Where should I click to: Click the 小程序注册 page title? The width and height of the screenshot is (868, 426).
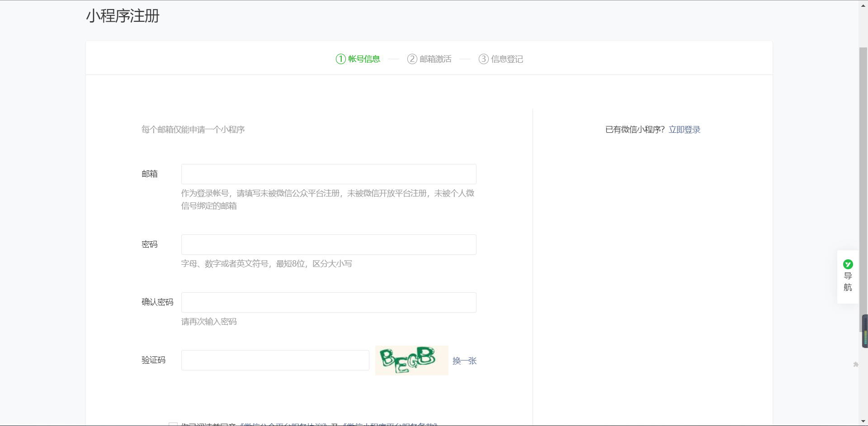tap(123, 16)
